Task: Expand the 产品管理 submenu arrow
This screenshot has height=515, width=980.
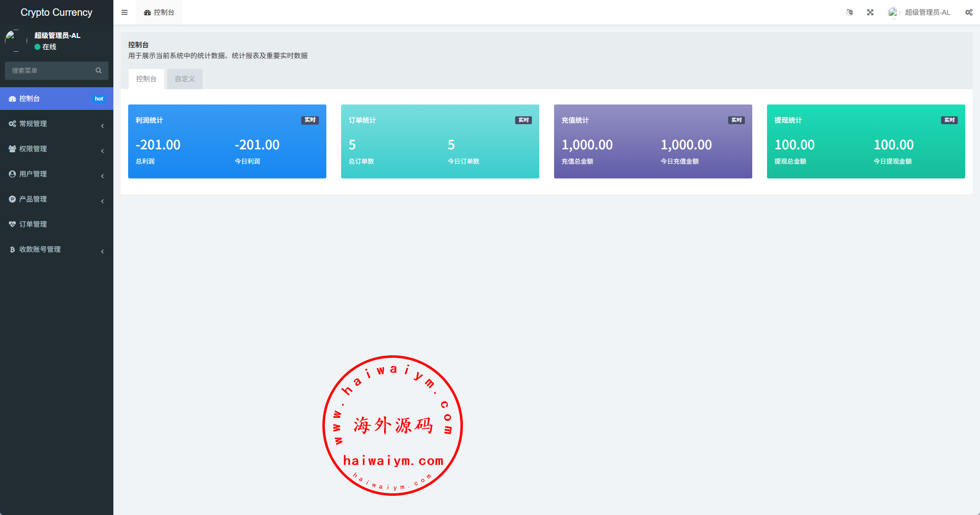Action: pos(103,201)
